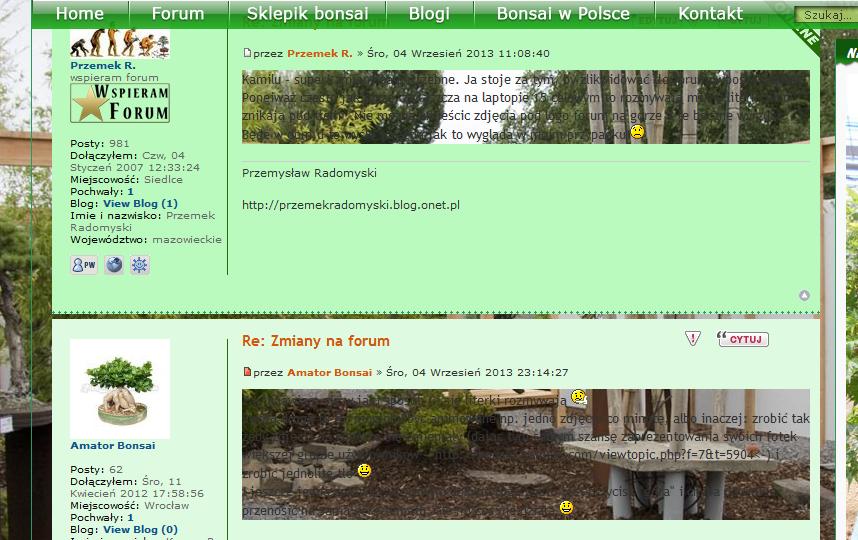The width and height of the screenshot is (858, 540).
Task: Open the Bonsai w Polsce menu
Action: [563, 14]
